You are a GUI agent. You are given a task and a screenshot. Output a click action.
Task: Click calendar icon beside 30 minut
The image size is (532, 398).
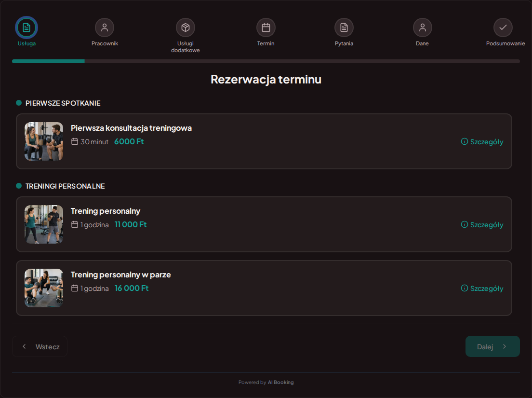coord(75,142)
